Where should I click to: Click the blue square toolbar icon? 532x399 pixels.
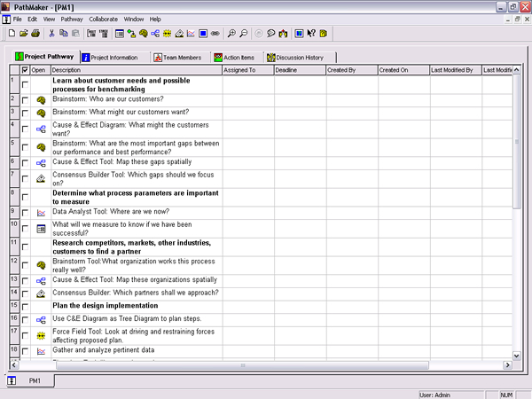pyautogui.click(x=203, y=34)
